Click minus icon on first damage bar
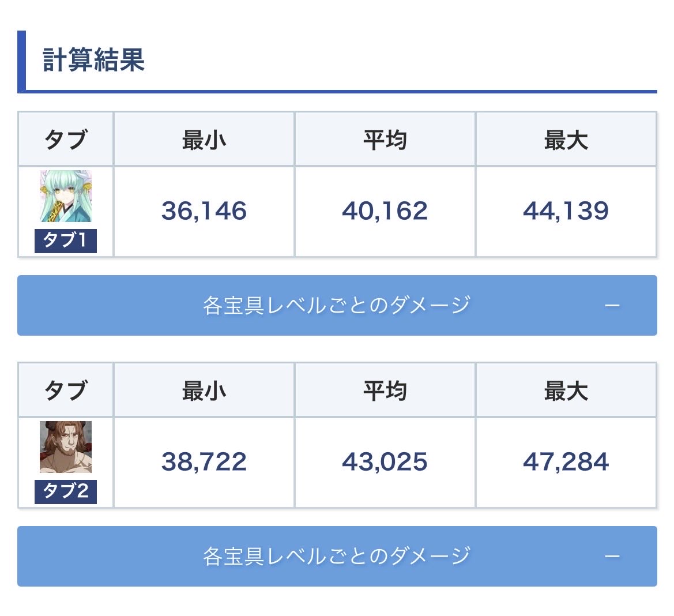Screen dimensions: 674x616 [x=612, y=306]
